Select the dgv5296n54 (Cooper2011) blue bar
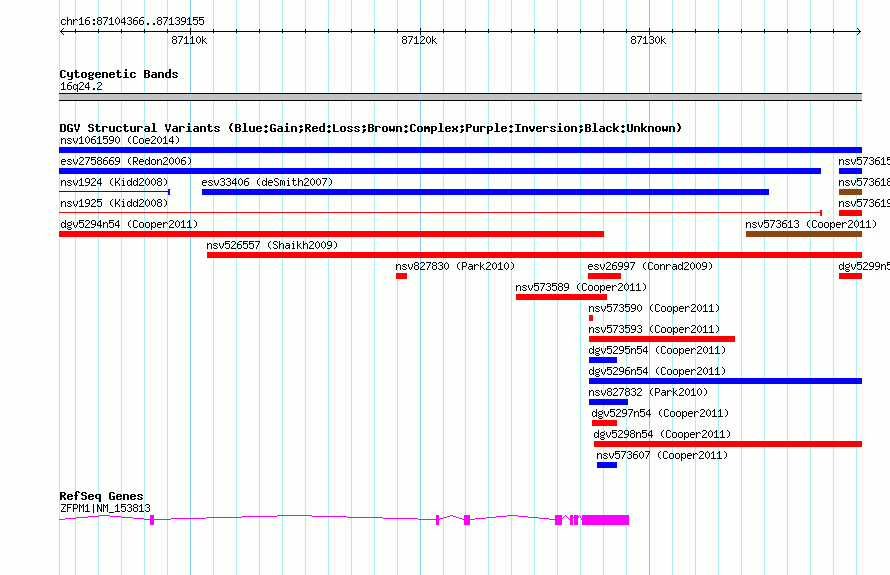 [x=725, y=381]
